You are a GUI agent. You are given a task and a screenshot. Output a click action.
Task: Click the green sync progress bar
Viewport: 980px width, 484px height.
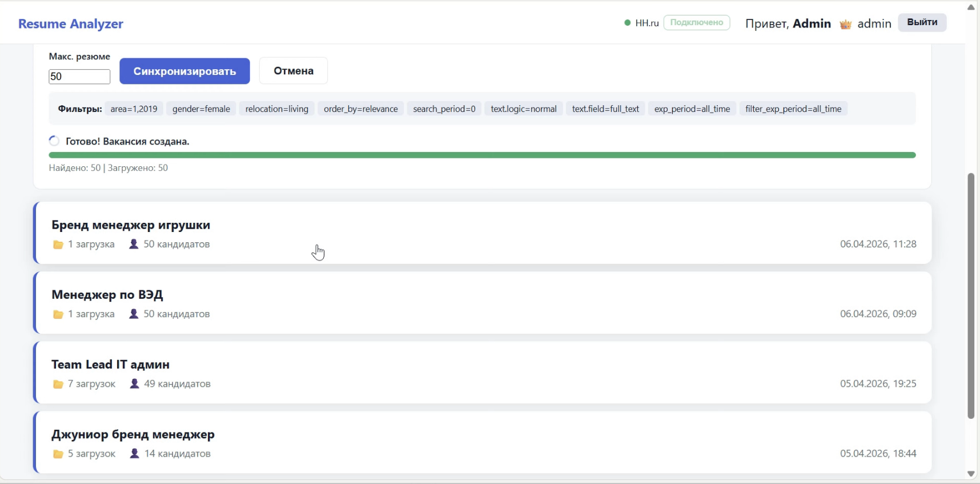click(x=483, y=155)
